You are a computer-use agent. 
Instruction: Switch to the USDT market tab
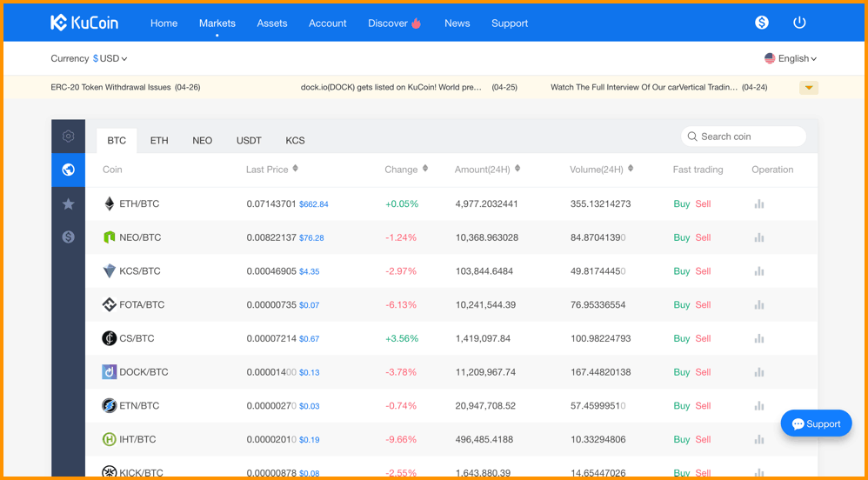(249, 141)
